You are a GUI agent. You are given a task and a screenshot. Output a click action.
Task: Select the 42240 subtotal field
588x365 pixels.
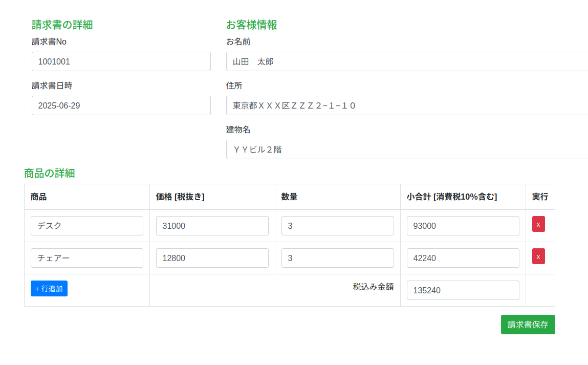(x=463, y=258)
